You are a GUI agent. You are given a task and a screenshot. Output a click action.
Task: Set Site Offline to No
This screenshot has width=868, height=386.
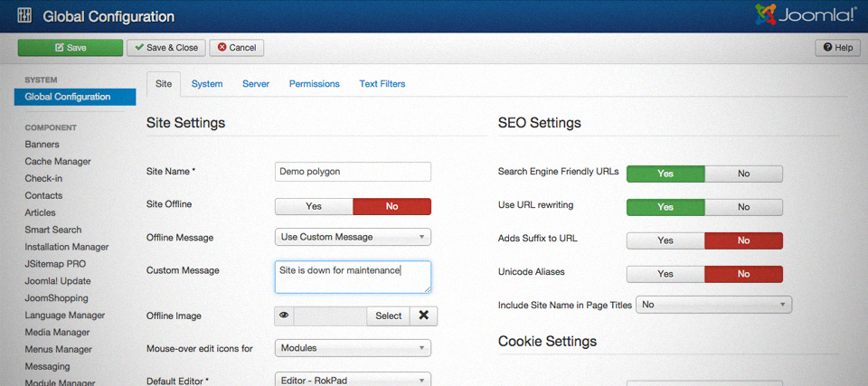pyautogui.click(x=392, y=206)
